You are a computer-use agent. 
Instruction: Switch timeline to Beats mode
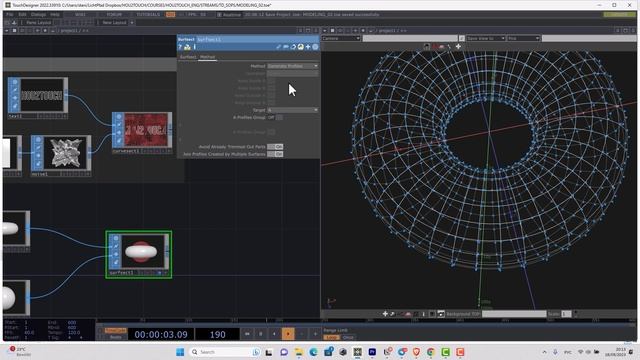116,337
